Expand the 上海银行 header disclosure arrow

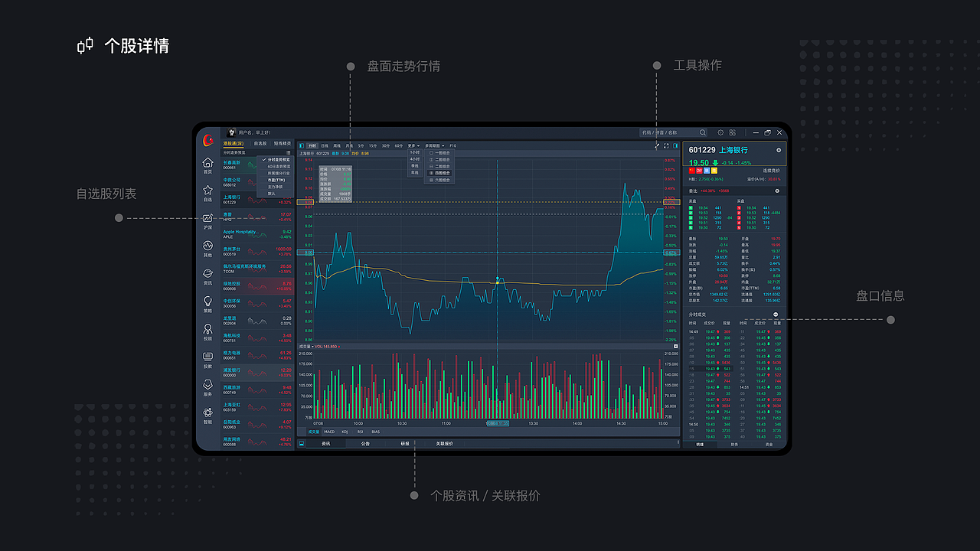point(779,150)
